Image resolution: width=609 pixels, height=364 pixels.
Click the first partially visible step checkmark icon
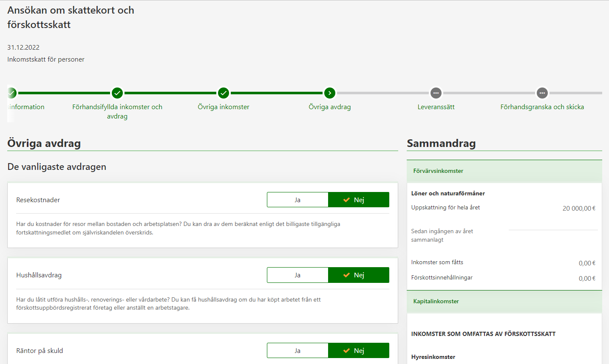[x=12, y=93]
